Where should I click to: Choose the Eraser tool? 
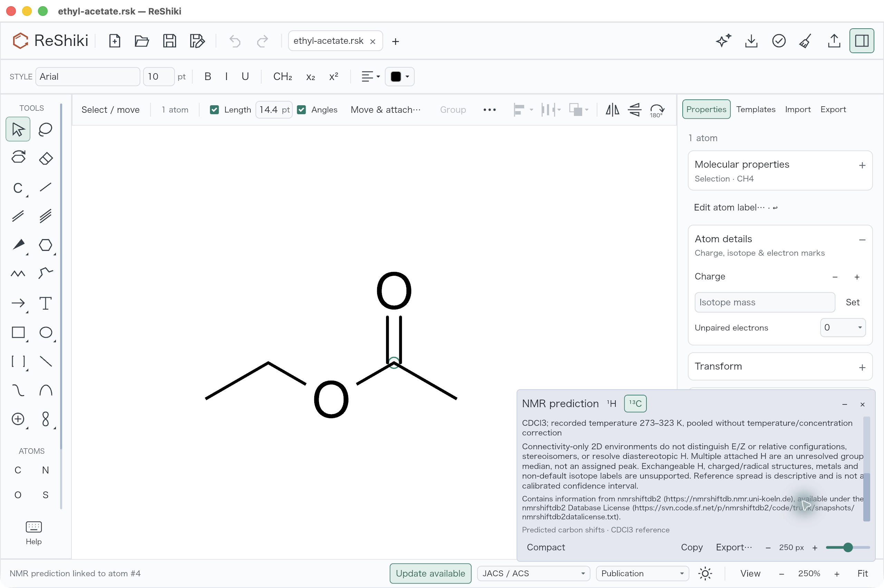(45, 158)
